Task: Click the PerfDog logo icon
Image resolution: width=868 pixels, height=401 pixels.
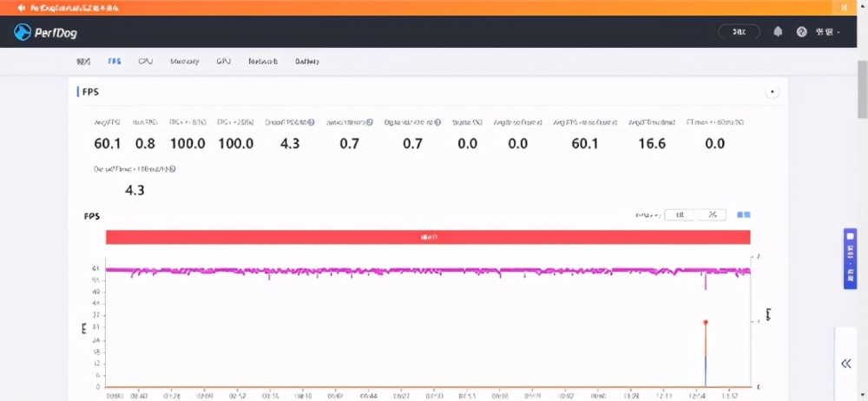Action: 23,32
